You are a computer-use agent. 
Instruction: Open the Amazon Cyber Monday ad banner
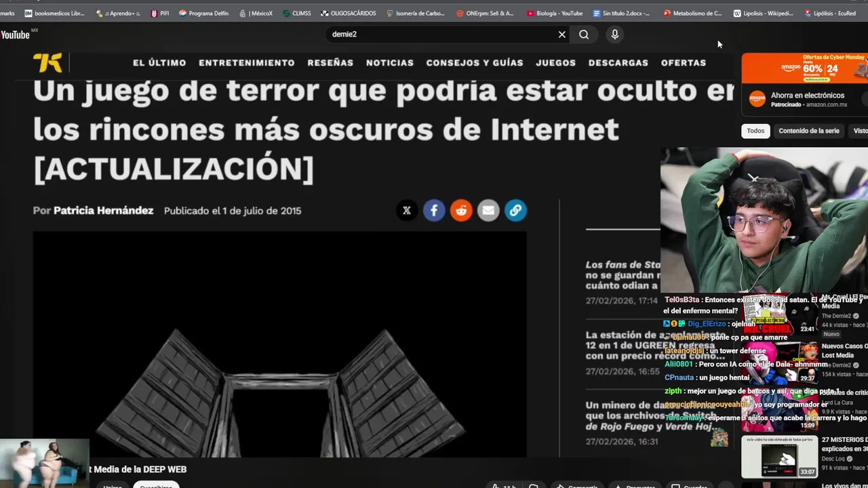tap(804, 68)
